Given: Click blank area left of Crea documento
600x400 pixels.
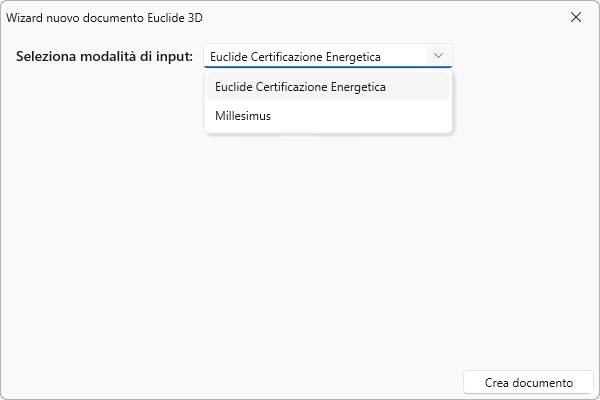Looking at the screenshot, I should [250, 383].
